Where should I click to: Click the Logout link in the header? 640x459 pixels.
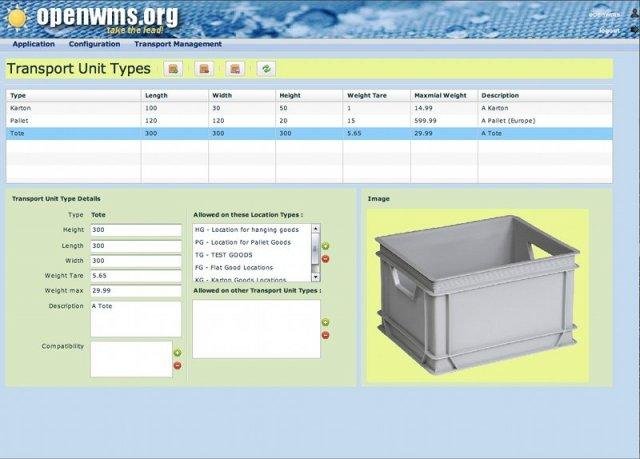pos(609,31)
